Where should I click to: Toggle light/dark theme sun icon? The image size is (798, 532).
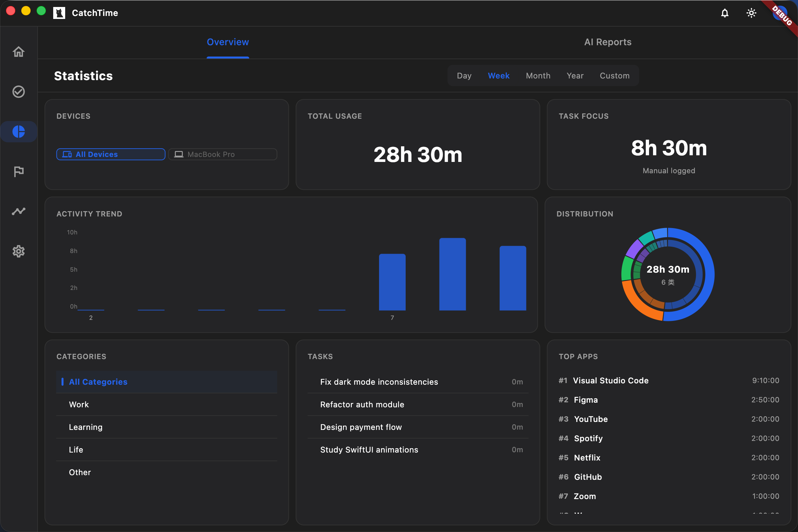coord(751,13)
